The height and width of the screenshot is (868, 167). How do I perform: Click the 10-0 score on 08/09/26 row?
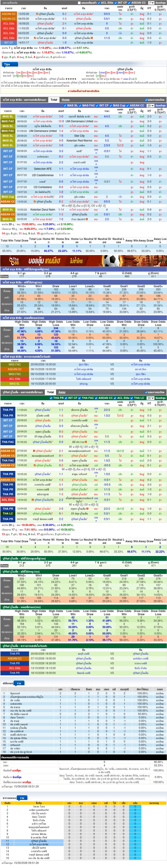click(61, 121)
